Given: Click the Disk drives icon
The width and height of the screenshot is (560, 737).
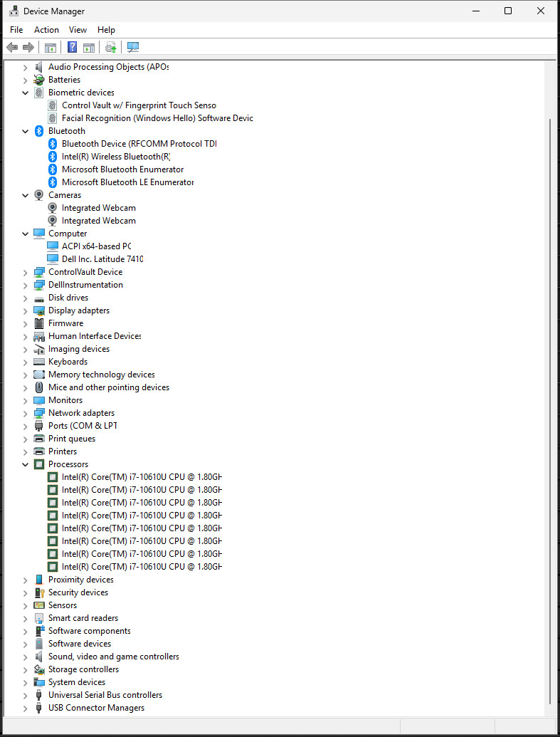Looking at the screenshot, I should point(39,298).
